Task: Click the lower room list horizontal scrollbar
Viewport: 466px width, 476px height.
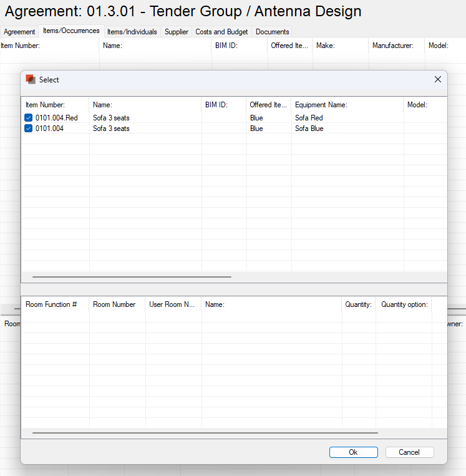Action: 205,432
